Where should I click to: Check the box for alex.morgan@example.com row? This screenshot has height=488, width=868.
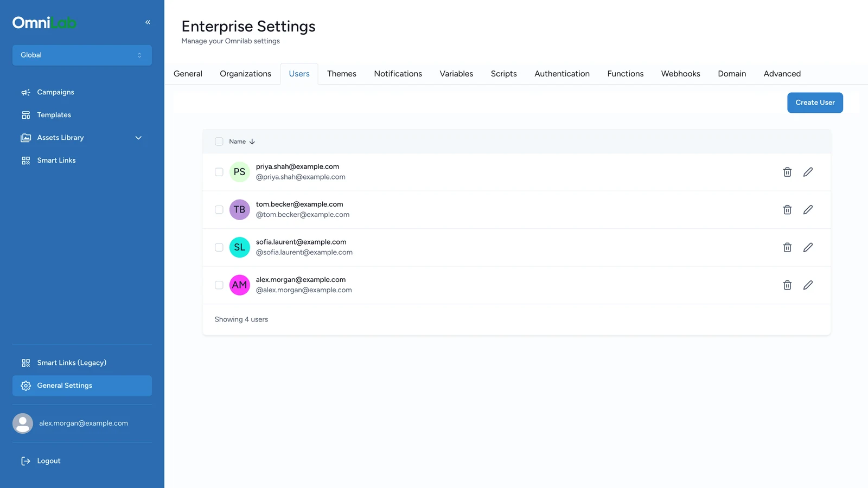[219, 285]
